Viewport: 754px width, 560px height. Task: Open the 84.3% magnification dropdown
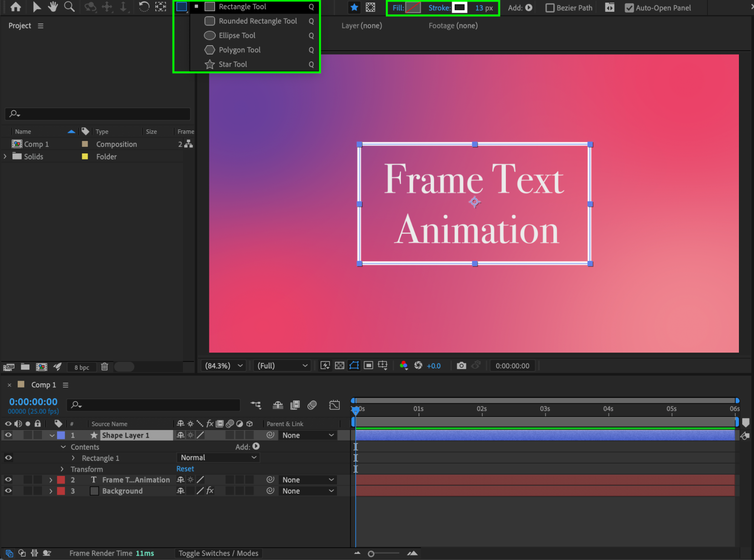click(x=224, y=365)
